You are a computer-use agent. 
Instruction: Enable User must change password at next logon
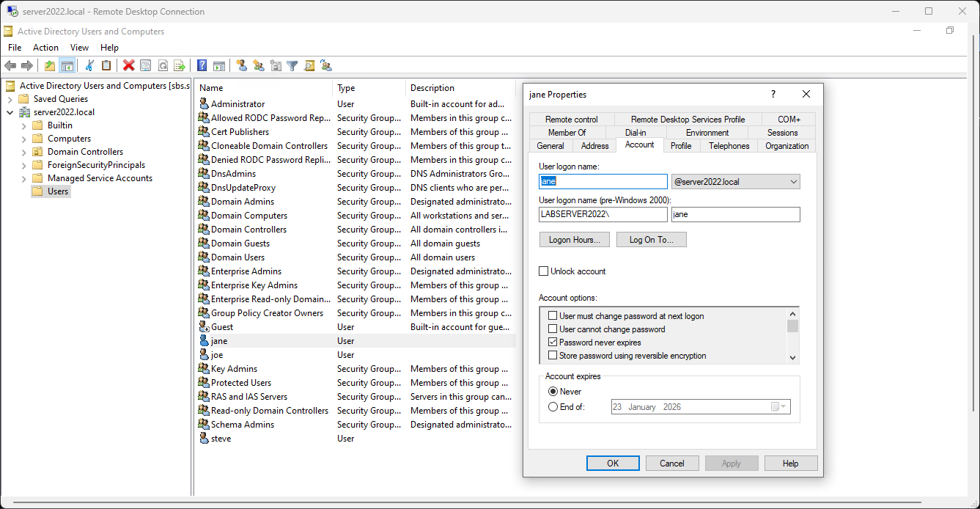[553, 316]
